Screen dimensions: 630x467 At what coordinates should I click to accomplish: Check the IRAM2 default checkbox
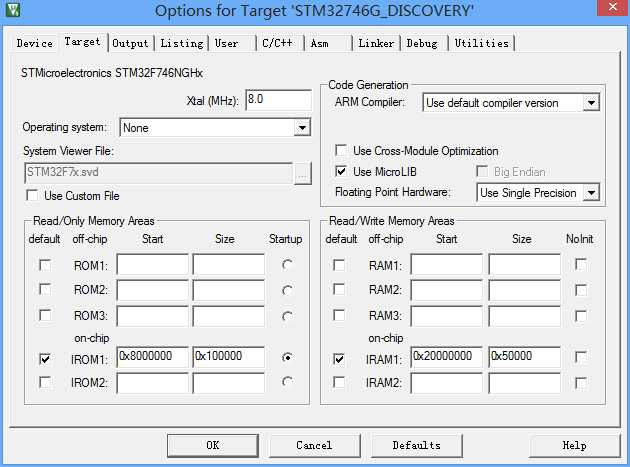tap(339, 382)
